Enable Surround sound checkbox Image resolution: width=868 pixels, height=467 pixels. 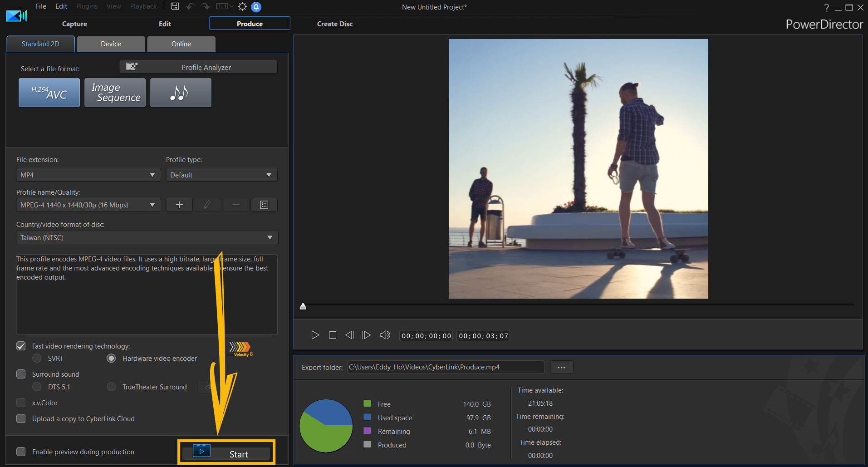(21, 374)
